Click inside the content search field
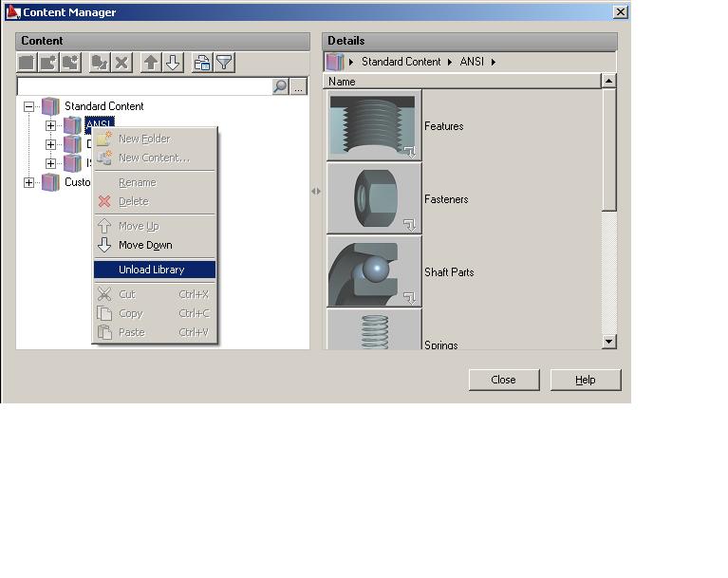Image resolution: width=728 pixels, height=578 pixels. coord(142,86)
